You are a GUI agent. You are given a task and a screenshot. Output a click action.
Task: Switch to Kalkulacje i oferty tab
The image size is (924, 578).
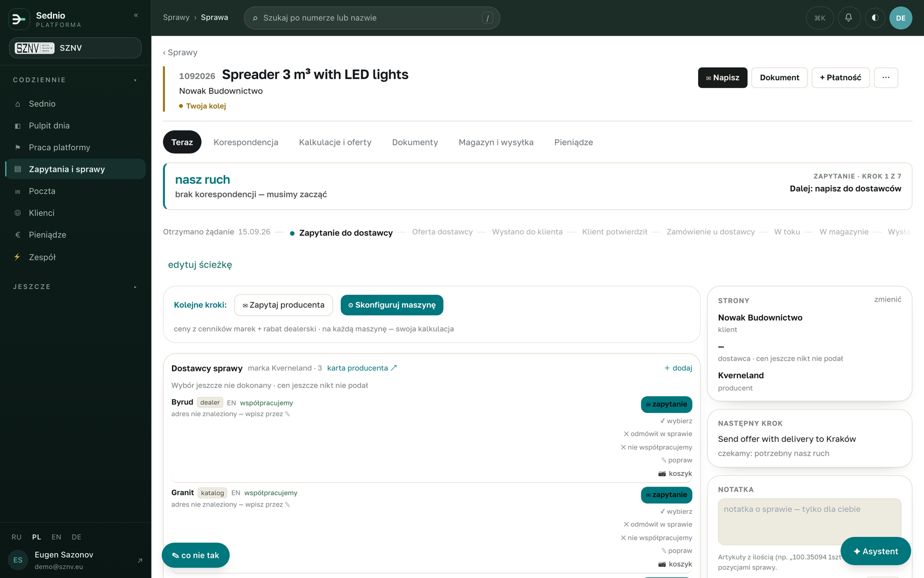(335, 142)
